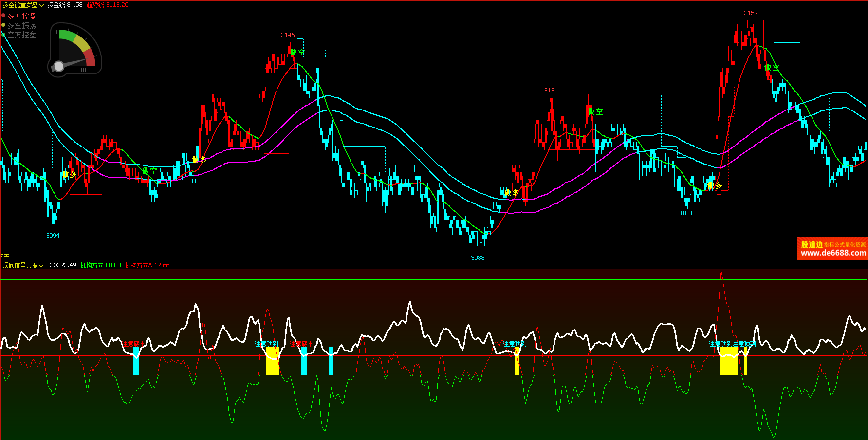Viewport: 868px width, 440px height.
Task: Toggle the 多空振荡 legend label
Action: click(x=22, y=25)
